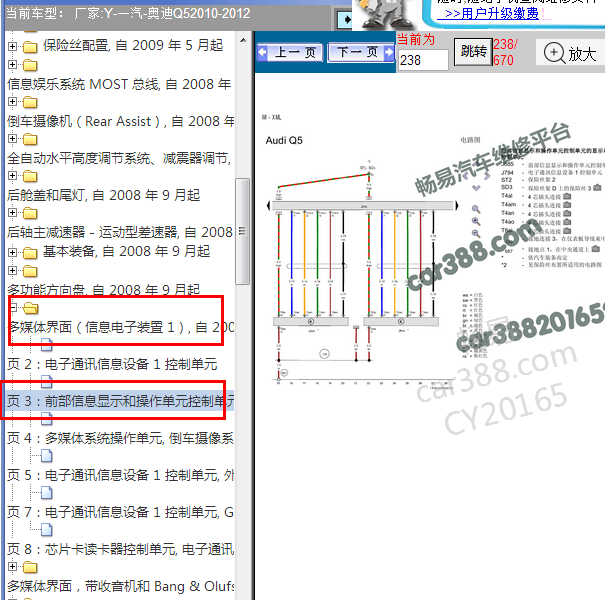
Task: Expand the 后舱盖和尾灯 tree node
Action: [12, 176]
